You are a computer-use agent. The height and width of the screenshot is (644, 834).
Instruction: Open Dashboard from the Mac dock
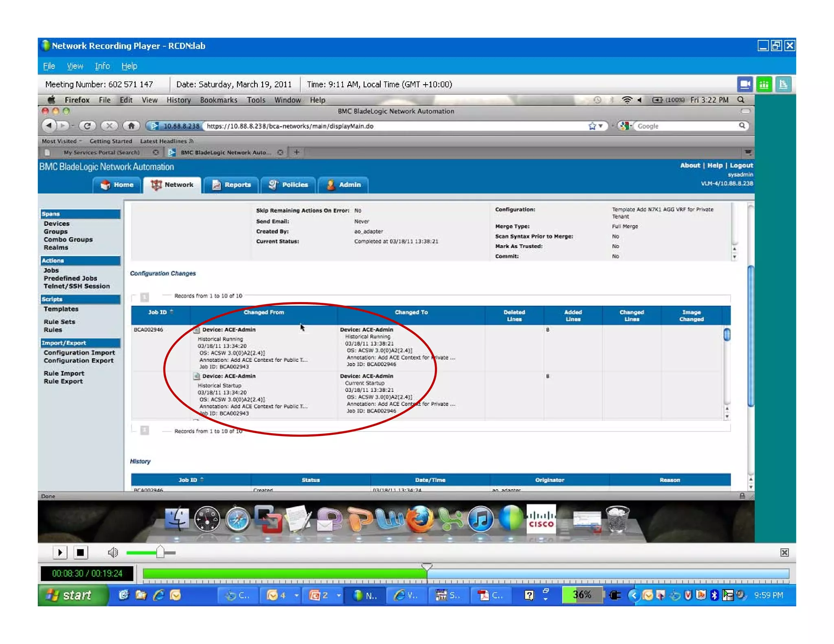click(207, 519)
